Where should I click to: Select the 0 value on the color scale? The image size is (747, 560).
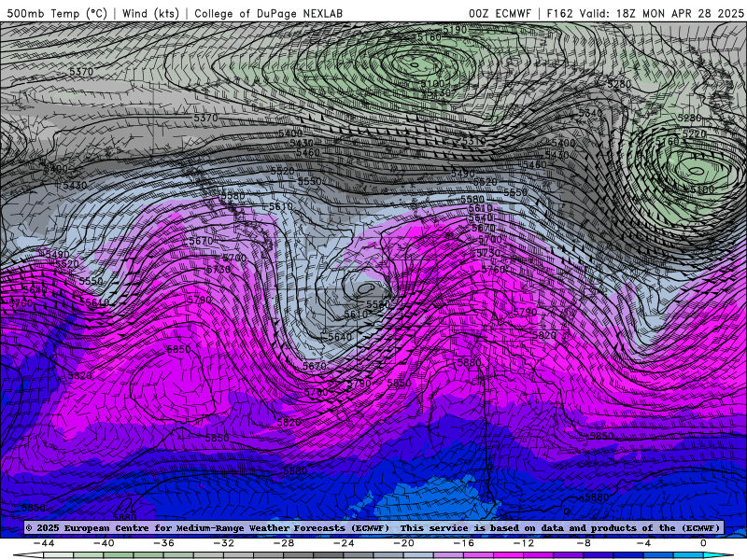[703, 543]
